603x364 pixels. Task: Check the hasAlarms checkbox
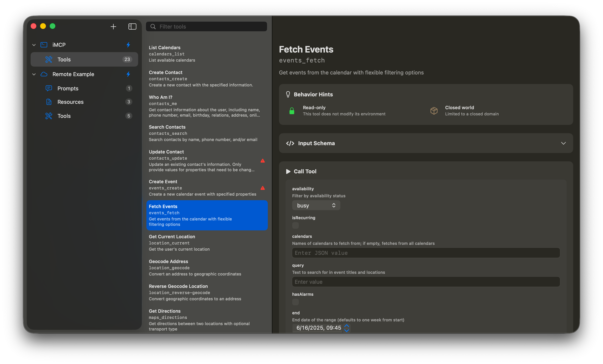[295, 302]
